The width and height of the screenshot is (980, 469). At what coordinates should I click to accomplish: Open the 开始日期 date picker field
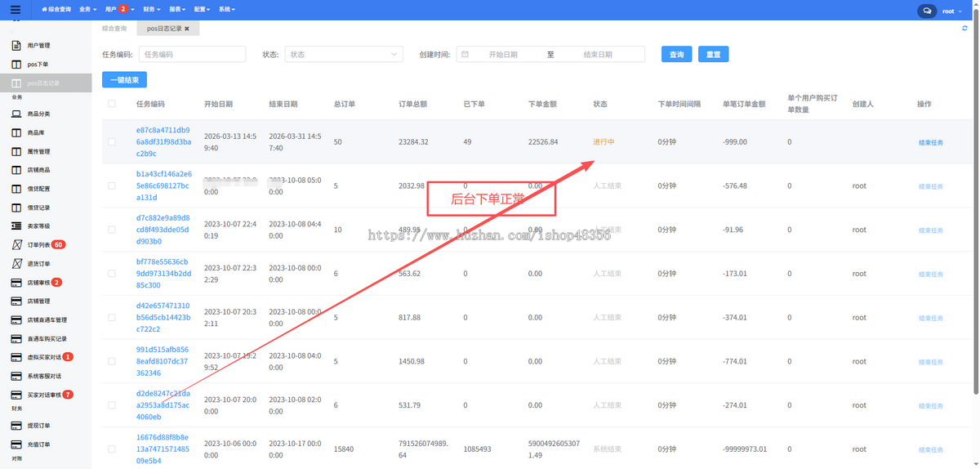503,54
